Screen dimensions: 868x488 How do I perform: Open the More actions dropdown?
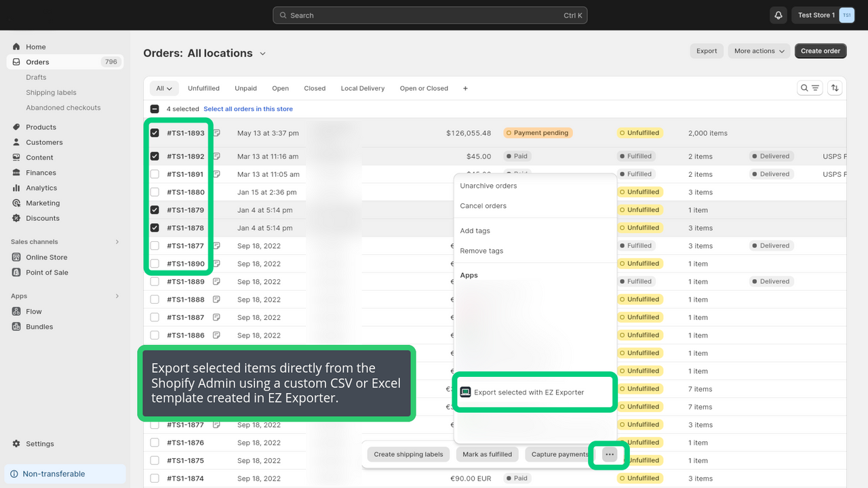758,50
